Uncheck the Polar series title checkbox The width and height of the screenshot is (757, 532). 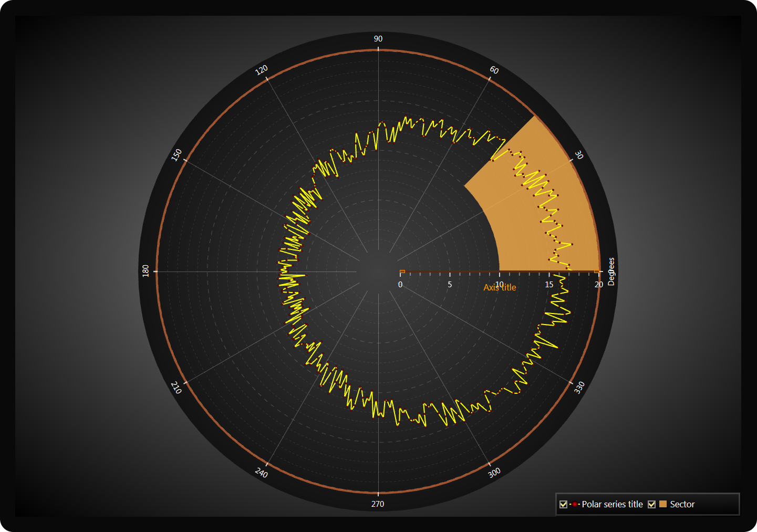[563, 504]
